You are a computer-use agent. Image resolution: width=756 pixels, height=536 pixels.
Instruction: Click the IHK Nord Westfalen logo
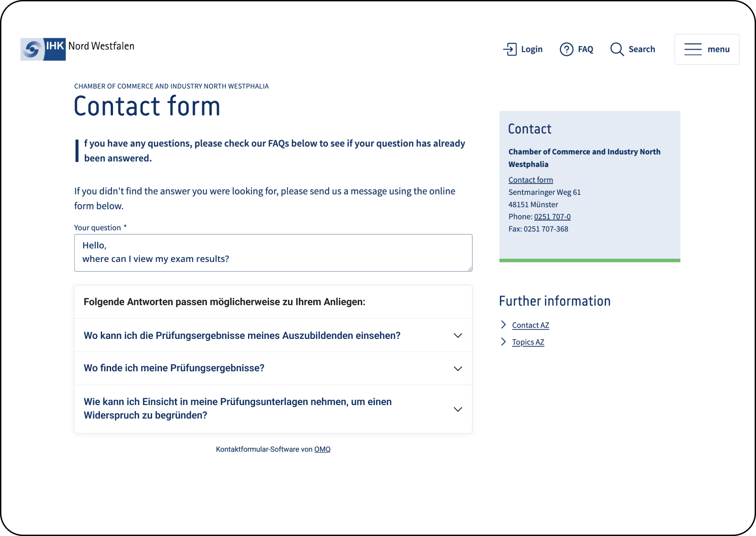pyautogui.click(x=77, y=49)
